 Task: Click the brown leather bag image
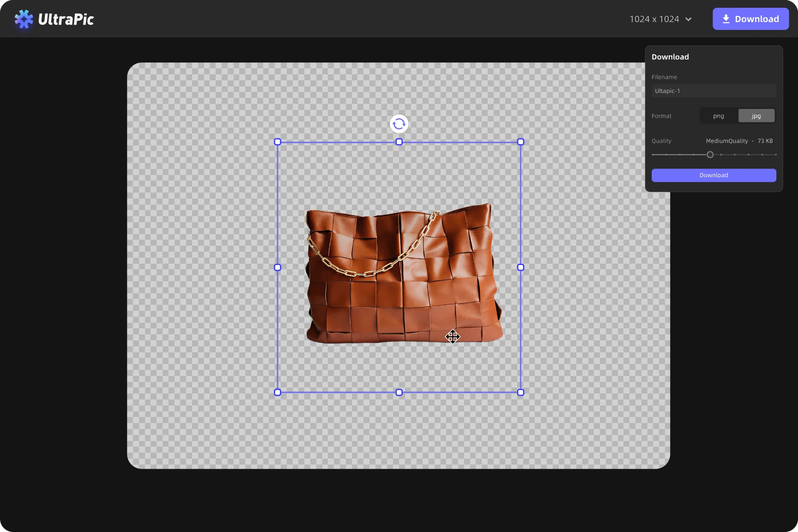point(402,277)
